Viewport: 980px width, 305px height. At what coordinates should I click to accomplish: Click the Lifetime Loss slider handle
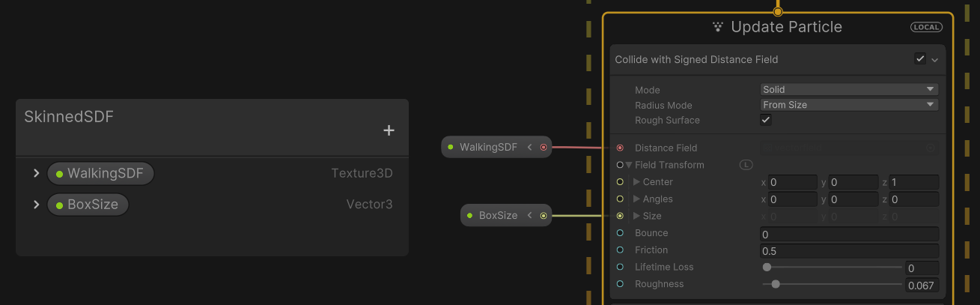pos(767,267)
